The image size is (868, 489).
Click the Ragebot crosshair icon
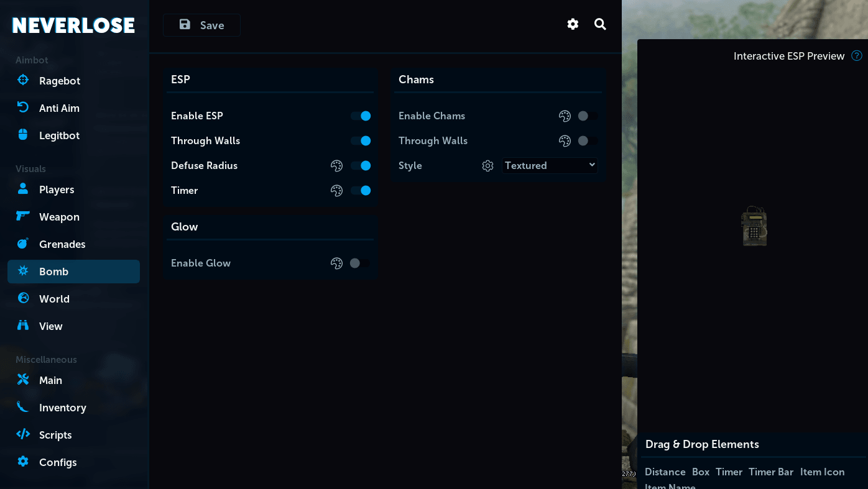click(x=23, y=80)
